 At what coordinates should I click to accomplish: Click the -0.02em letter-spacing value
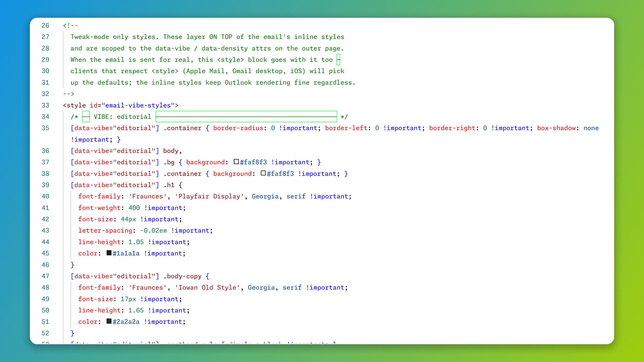click(x=153, y=231)
